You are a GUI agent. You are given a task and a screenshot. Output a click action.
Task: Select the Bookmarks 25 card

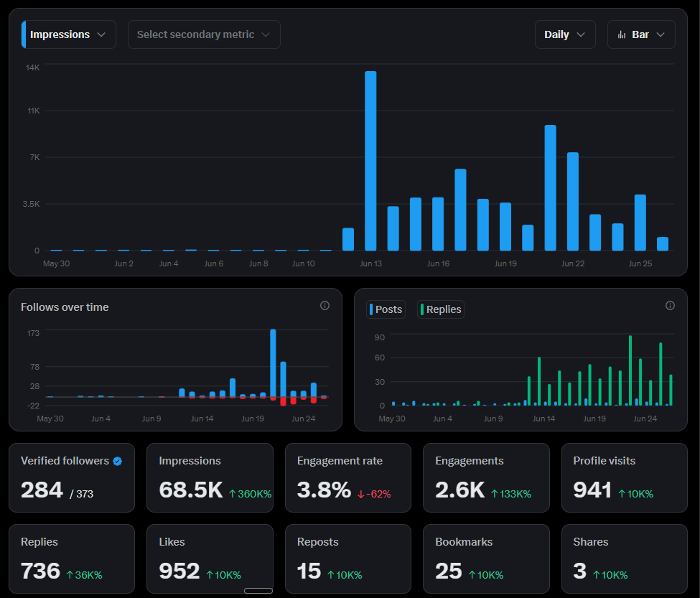tap(486, 559)
